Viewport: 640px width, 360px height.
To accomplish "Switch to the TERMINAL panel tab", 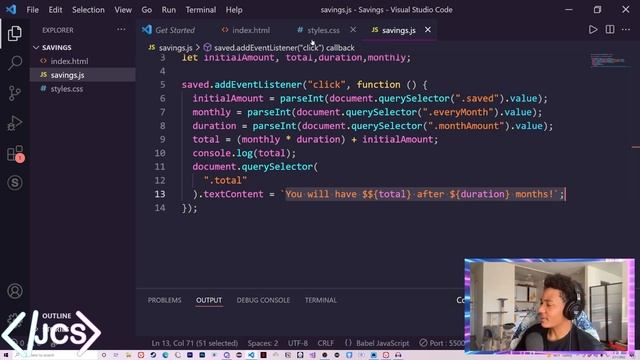I will click(x=321, y=300).
